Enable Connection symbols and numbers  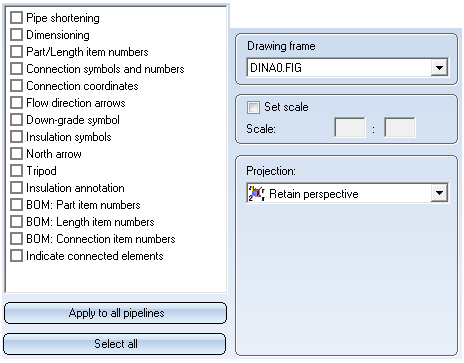tap(16, 69)
